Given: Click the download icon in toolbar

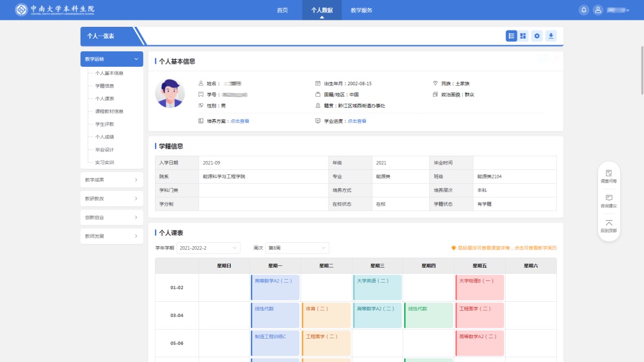Looking at the screenshot, I should pos(551,36).
